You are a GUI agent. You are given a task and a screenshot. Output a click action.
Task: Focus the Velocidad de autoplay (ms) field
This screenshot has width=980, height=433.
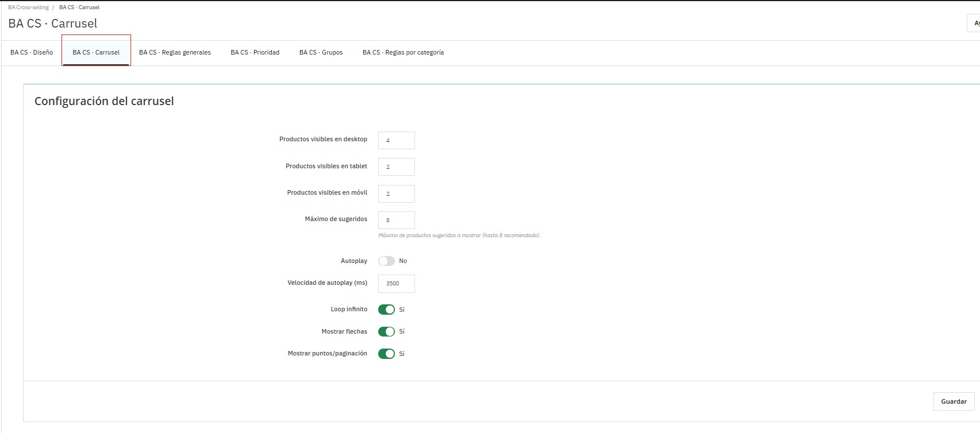click(396, 283)
